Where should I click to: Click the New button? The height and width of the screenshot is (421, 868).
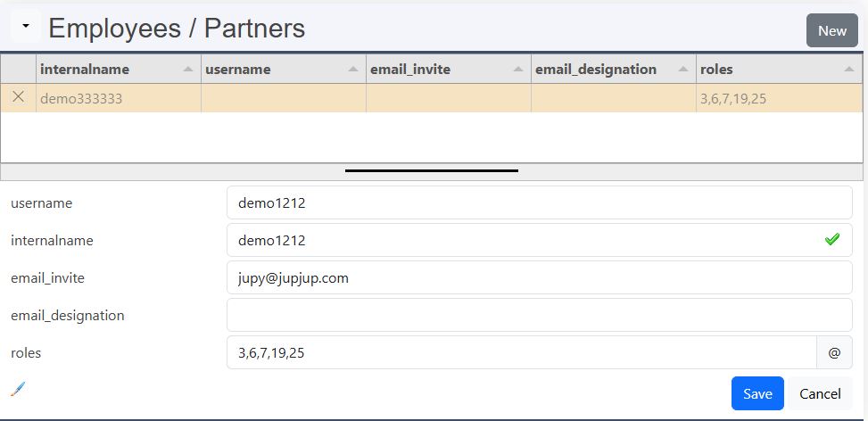(x=831, y=30)
